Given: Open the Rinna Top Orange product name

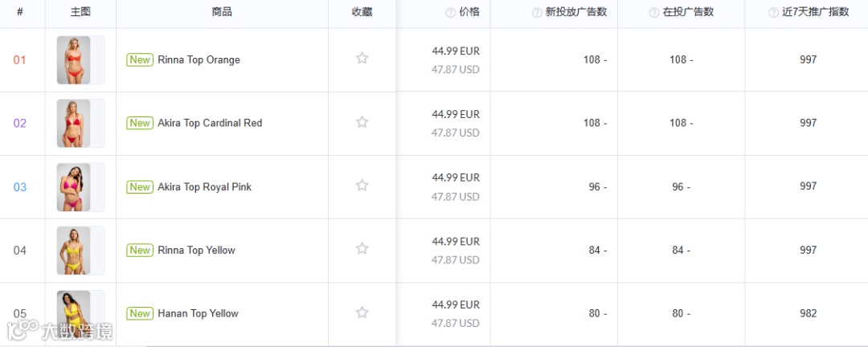Looking at the screenshot, I should point(199,59).
